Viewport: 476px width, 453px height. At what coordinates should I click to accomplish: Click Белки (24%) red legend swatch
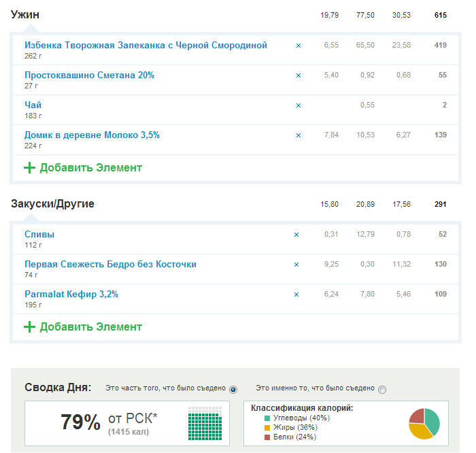(267, 437)
